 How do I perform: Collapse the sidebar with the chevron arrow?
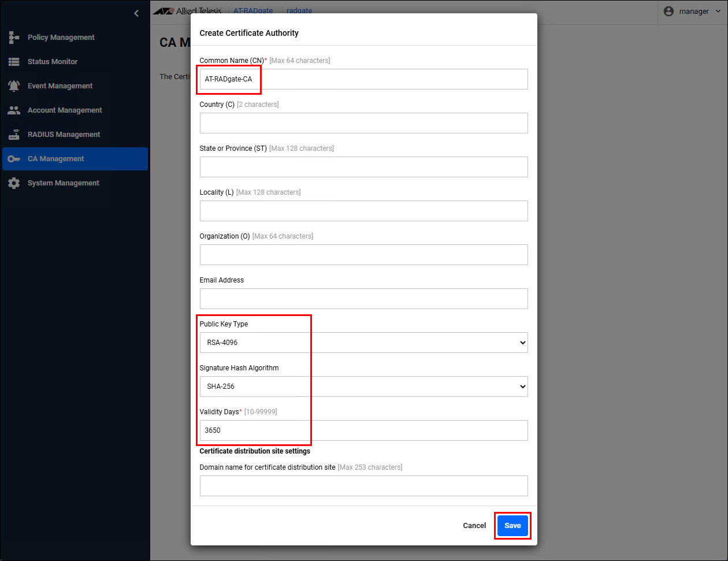(x=136, y=13)
